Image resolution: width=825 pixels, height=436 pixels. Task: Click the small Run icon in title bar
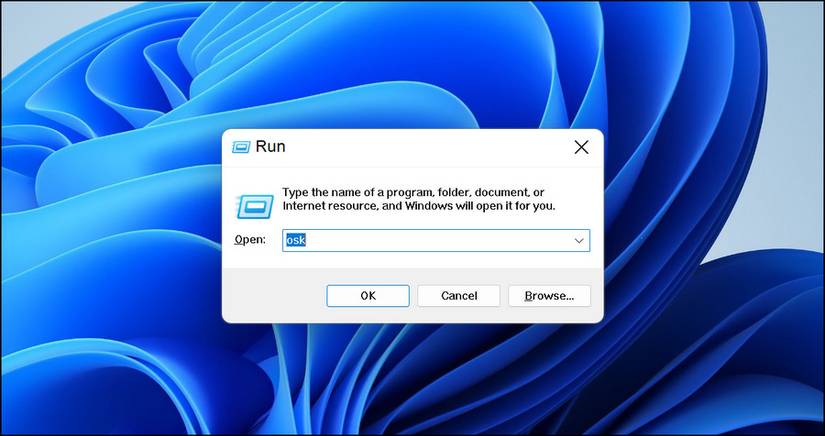241,147
